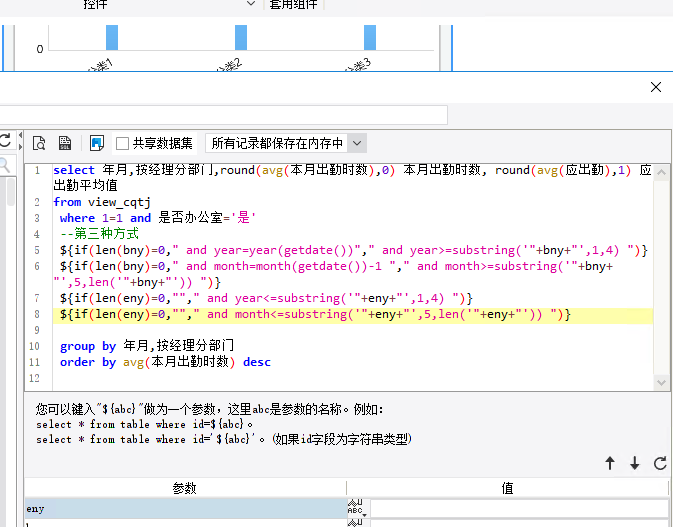Viewport: 673px width, 527px height.
Task: Open parameter type dropdown in second row
Action: (355, 523)
